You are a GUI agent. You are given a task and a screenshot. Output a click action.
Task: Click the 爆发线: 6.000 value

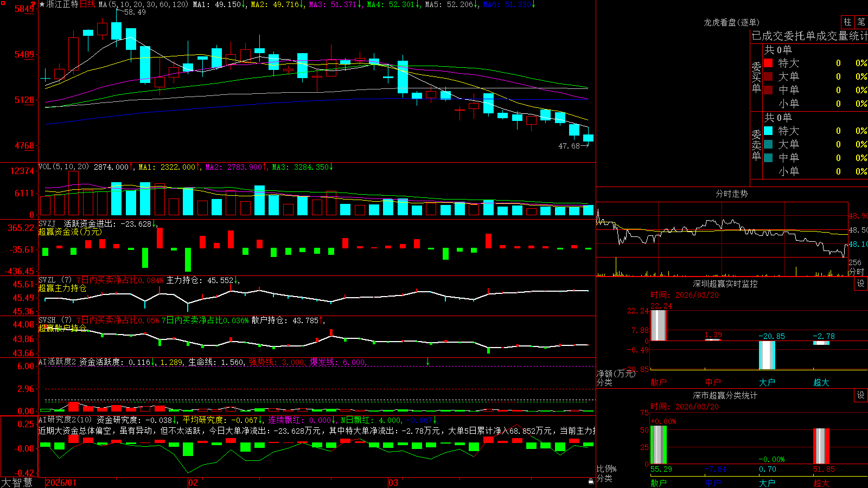point(338,362)
